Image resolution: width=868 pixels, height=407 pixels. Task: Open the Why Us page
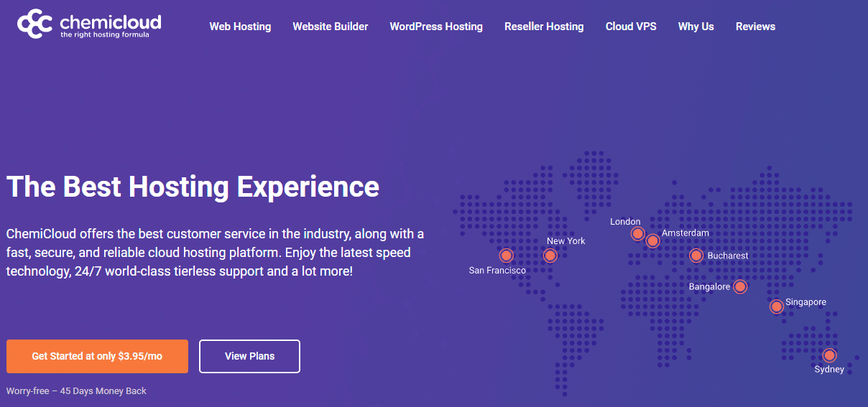pos(696,27)
